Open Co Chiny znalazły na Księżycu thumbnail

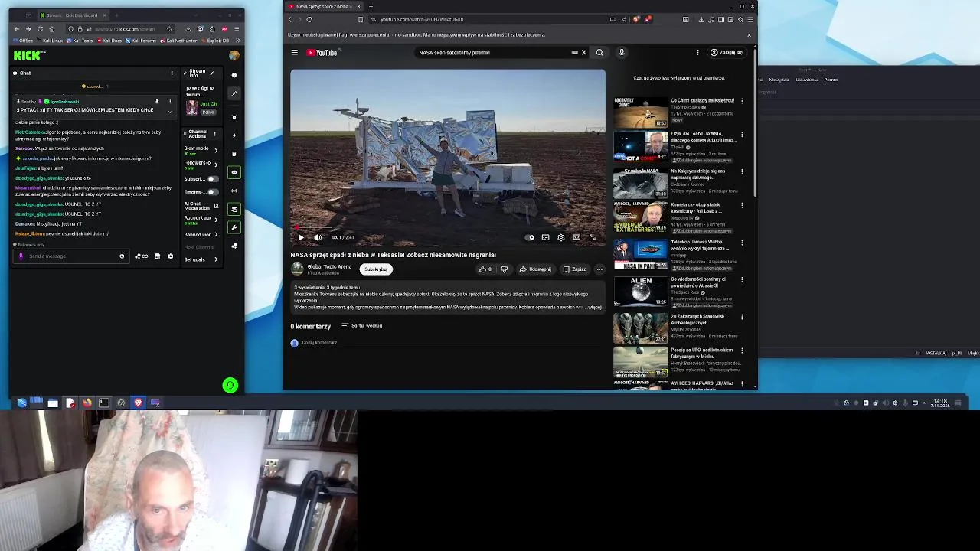[x=640, y=112]
